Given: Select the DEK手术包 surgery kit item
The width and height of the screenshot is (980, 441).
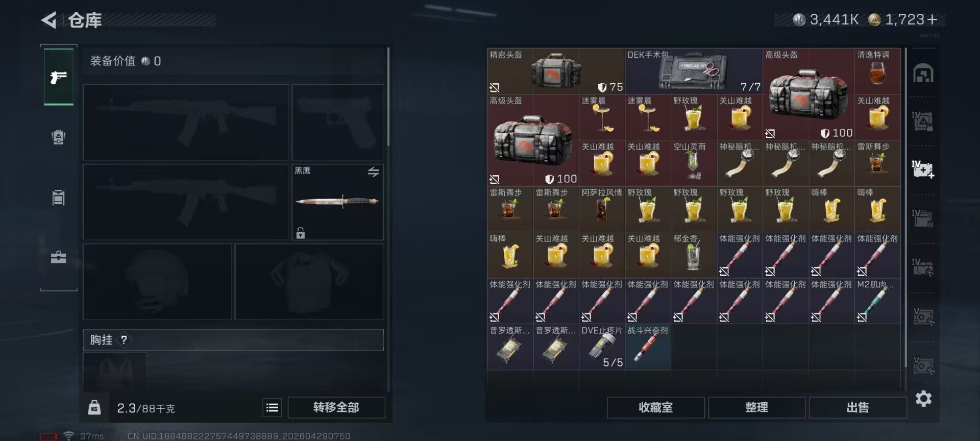Looking at the screenshot, I should pyautogui.click(x=694, y=71).
